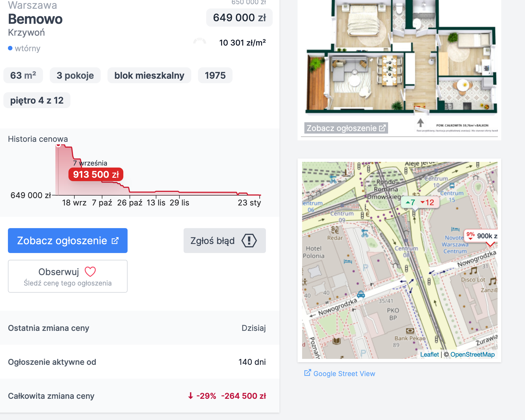Click the heart icon on Obserwuj

pyautogui.click(x=90, y=272)
